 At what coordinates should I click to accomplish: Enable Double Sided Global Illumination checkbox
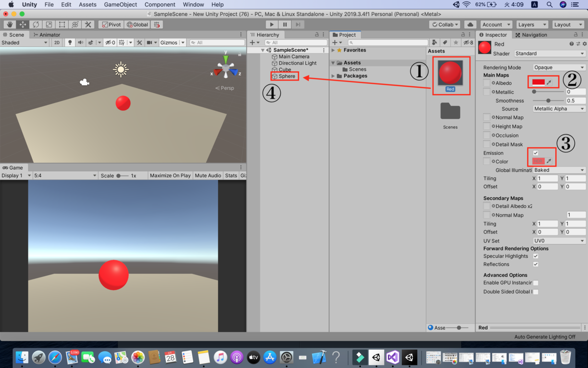click(x=536, y=292)
